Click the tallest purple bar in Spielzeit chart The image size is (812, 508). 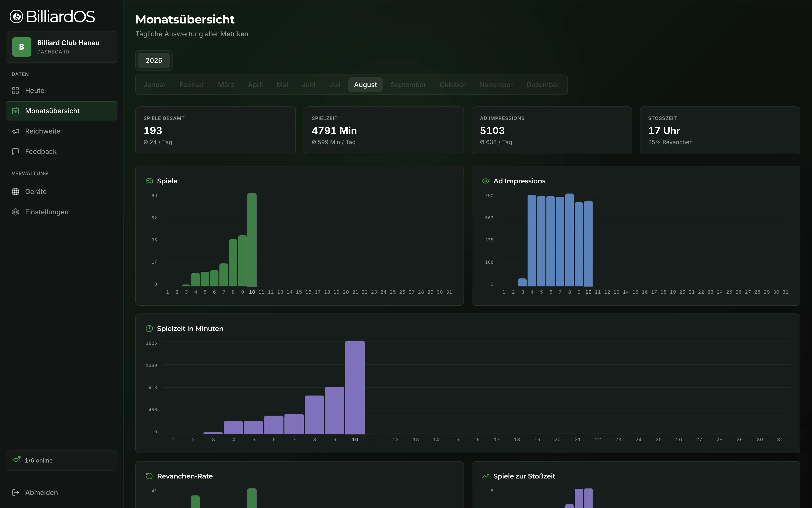point(355,387)
